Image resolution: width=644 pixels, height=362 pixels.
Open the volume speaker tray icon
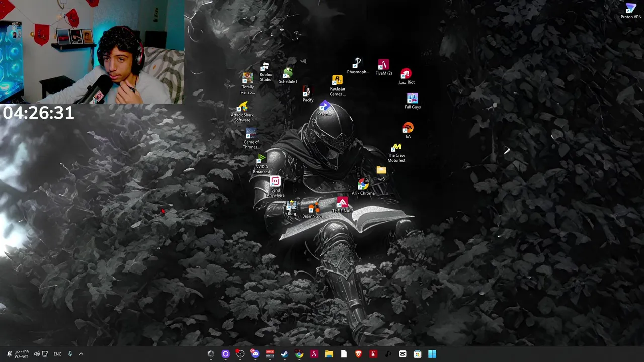point(36,354)
